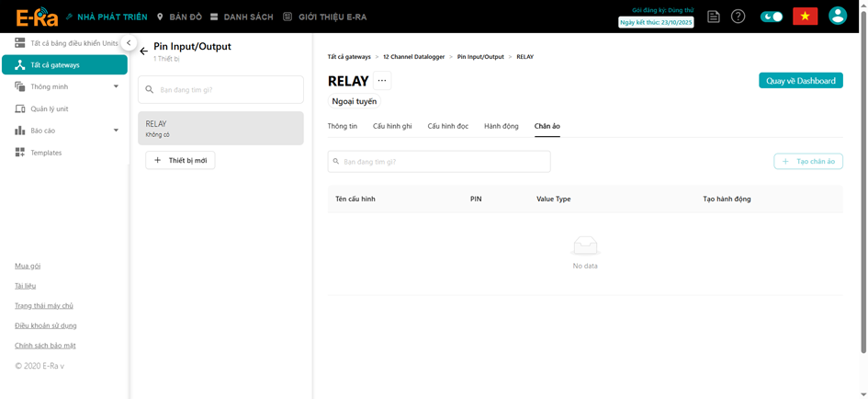The image size is (868, 399).
Task: Select the RELAY device in list
Action: click(220, 128)
